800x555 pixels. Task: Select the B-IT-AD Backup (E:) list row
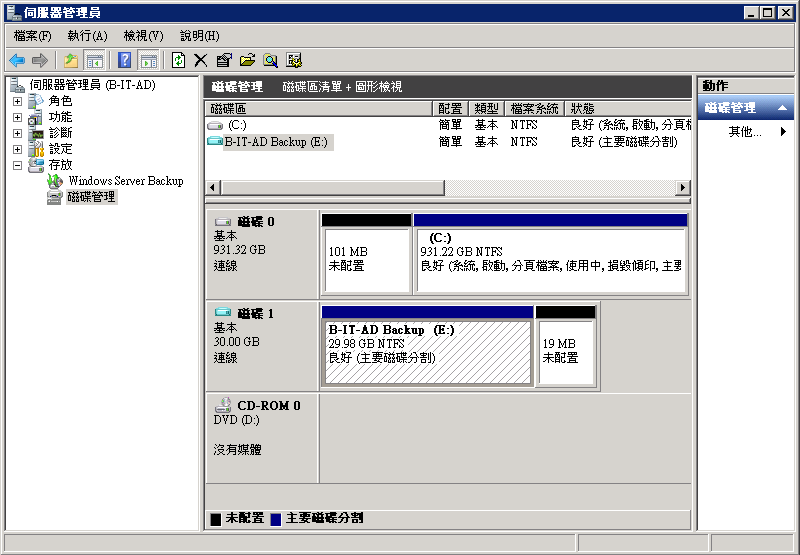coord(448,141)
